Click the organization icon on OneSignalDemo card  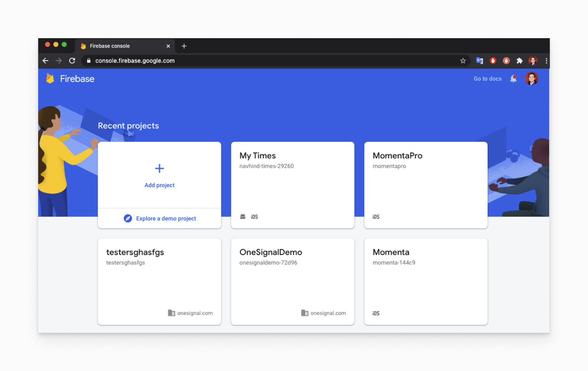[305, 313]
